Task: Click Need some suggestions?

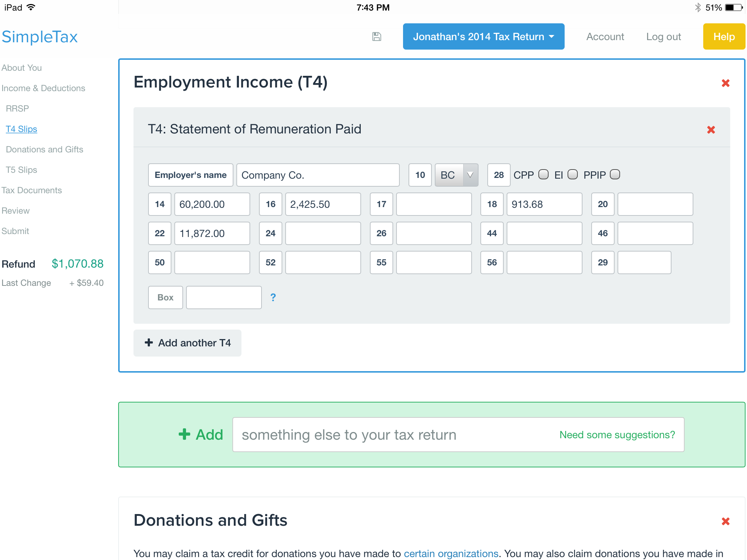Action: coord(616,434)
